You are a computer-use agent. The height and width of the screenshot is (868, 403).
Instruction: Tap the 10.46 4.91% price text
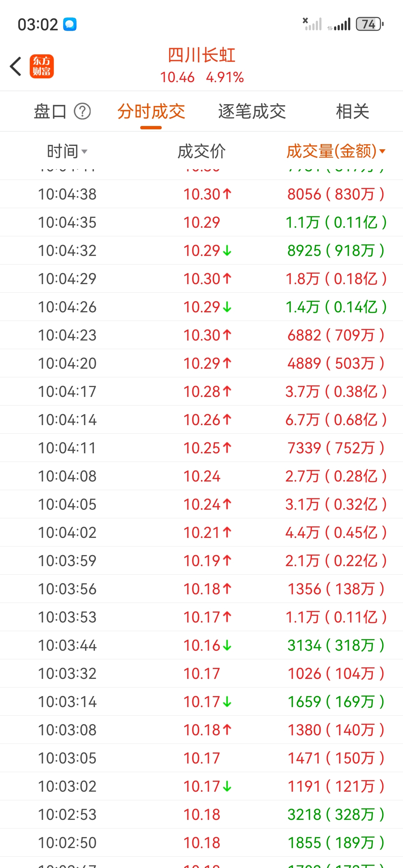pos(202,77)
